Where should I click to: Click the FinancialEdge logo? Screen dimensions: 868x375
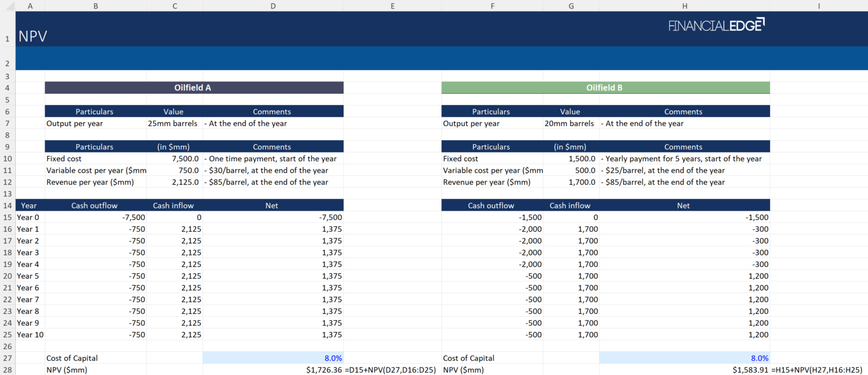click(717, 25)
